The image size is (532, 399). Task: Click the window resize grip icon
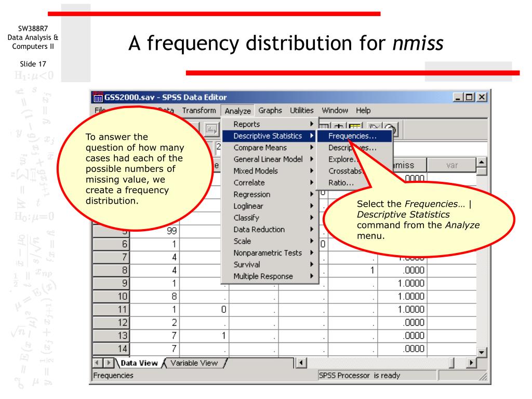[482, 376]
